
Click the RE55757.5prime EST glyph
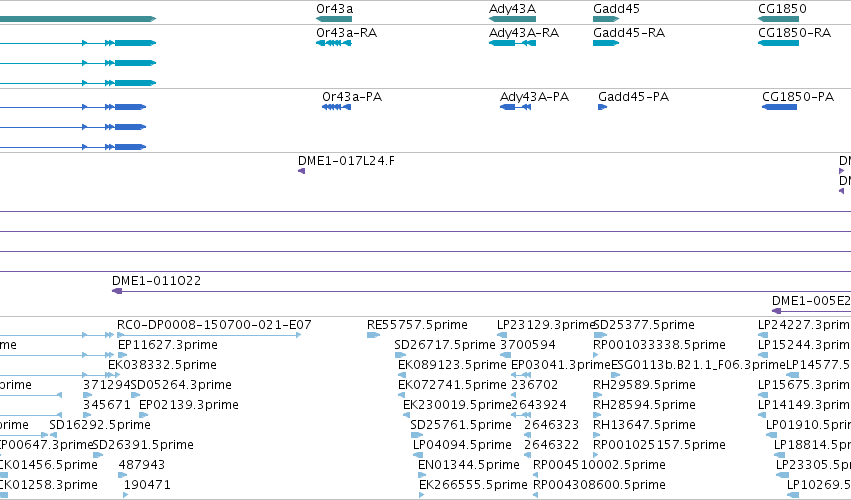[373, 335]
